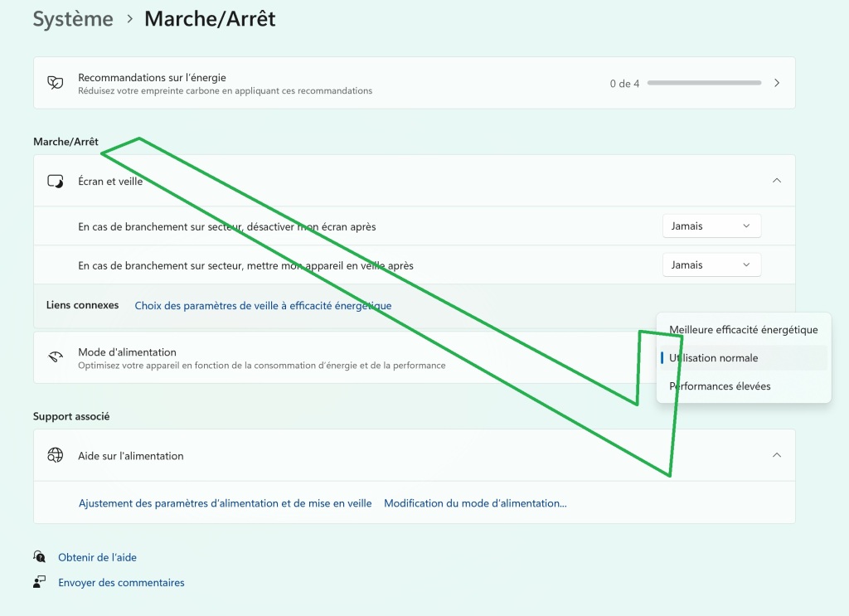Click the Liens connexes label
The width and height of the screenshot is (849, 616).
point(82,305)
